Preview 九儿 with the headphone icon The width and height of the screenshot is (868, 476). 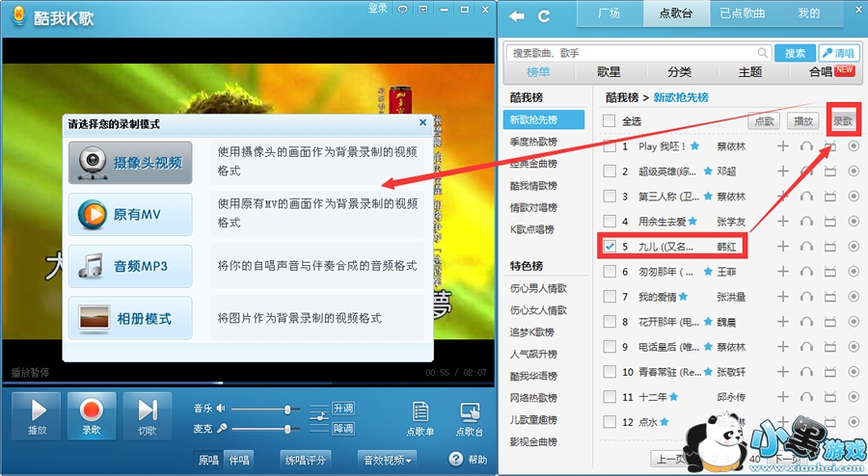point(806,247)
